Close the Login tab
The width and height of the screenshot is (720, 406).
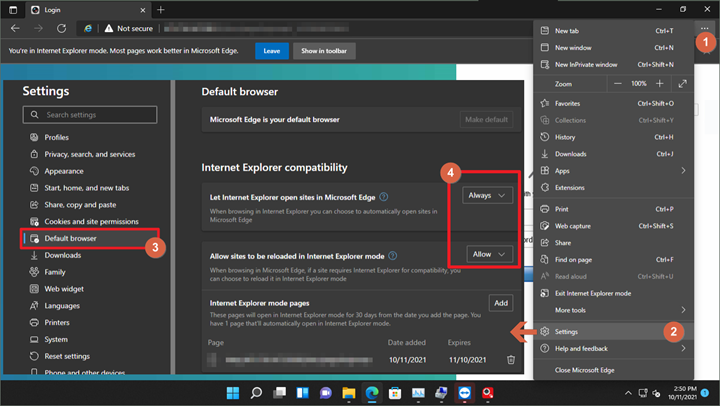[143, 10]
